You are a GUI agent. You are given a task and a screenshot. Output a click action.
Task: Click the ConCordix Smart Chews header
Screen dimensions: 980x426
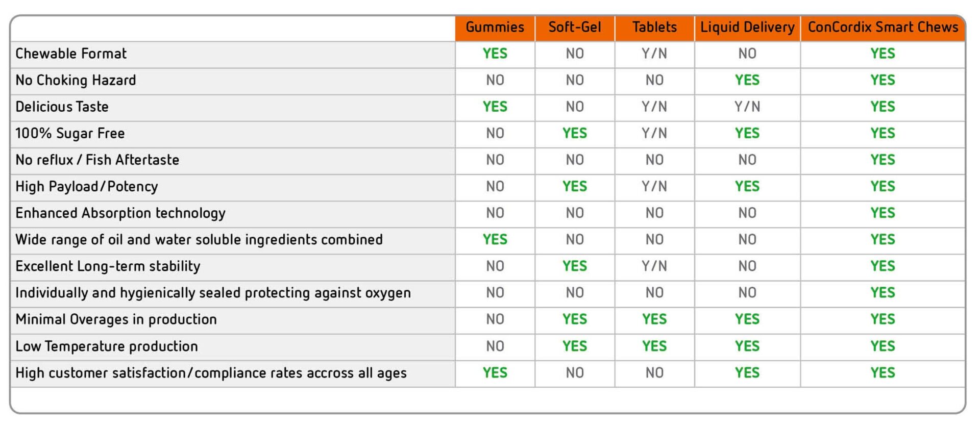click(883, 27)
